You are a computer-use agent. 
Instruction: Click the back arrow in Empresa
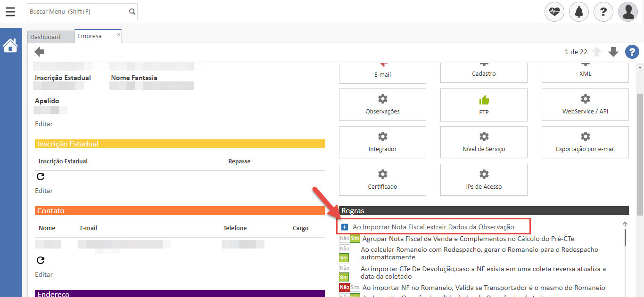tap(40, 52)
